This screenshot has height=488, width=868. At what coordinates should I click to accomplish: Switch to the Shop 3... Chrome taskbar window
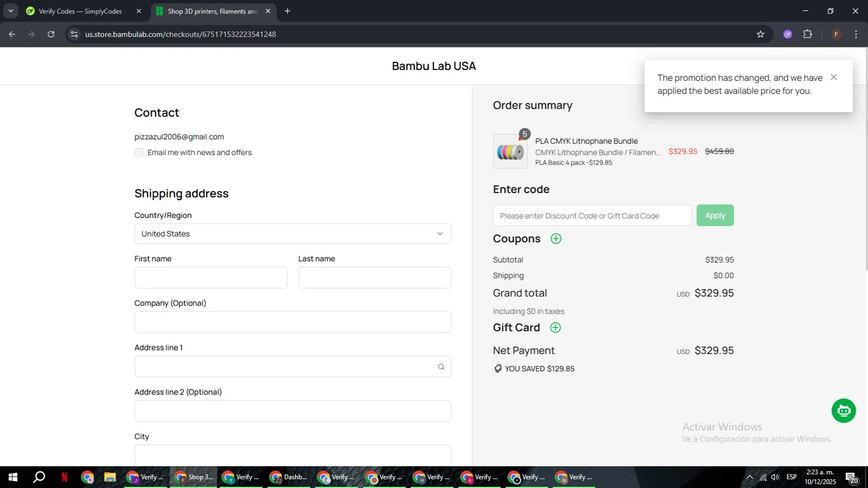194,477
